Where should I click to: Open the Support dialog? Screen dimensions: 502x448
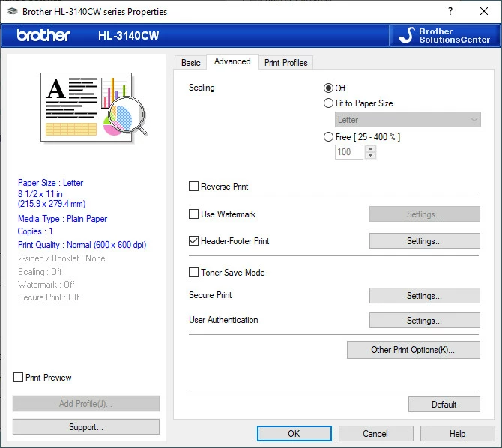[x=86, y=427]
